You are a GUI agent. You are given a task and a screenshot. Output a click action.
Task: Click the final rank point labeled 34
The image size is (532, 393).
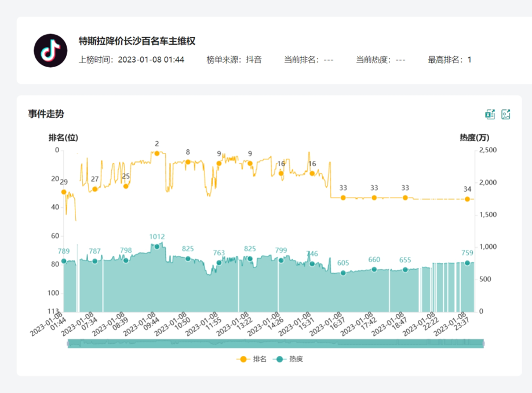(467, 199)
